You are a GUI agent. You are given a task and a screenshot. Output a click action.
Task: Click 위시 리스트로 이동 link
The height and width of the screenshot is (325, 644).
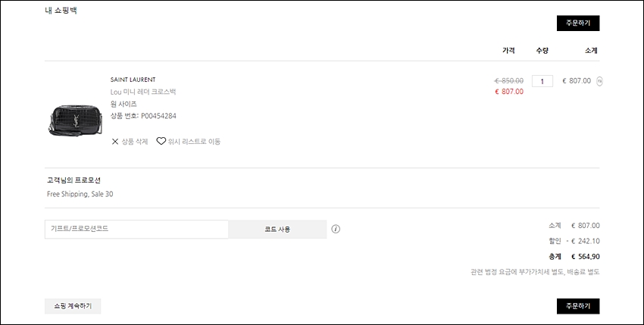coord(194,142)
